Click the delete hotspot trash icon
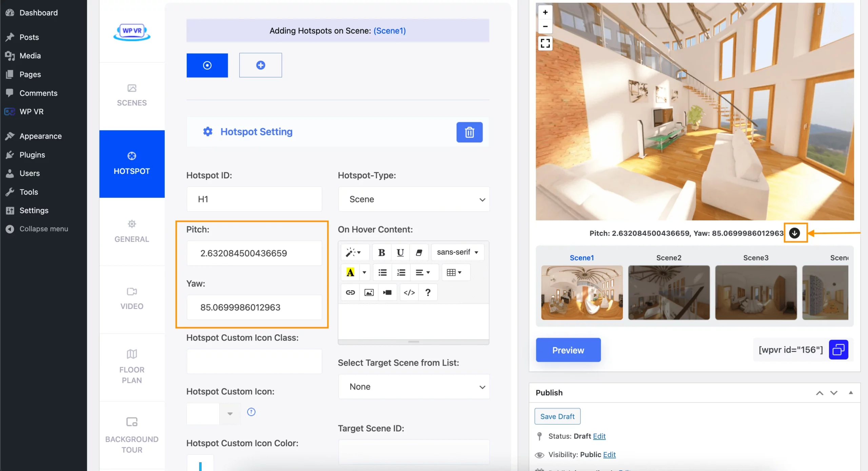Screen dimensions: 868x471 (x=470, y=132)
